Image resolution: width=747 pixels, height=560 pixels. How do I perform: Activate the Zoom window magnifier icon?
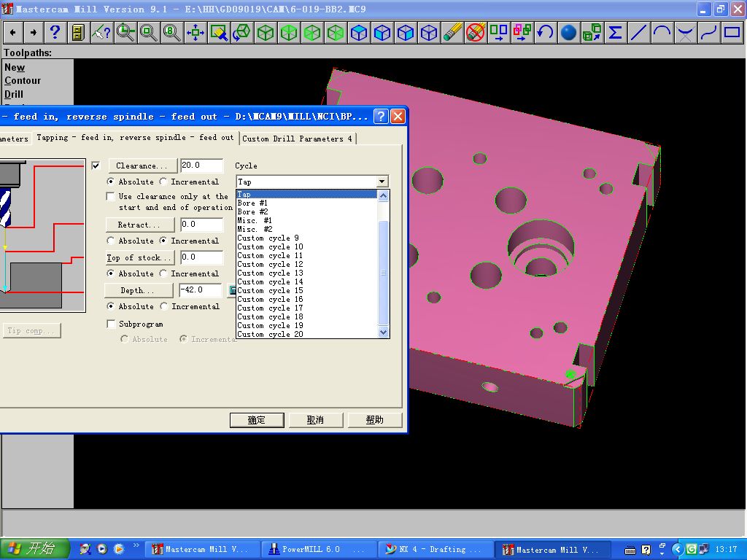[125, 33]
